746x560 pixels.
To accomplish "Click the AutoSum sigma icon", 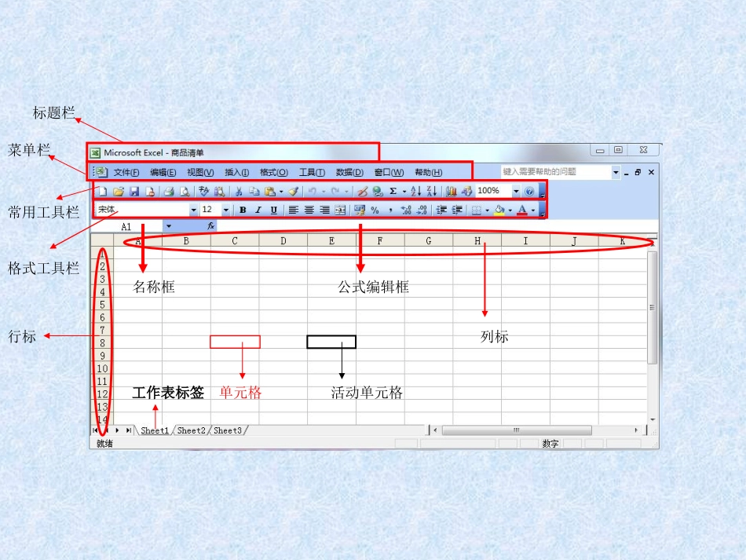I will click(393, 192).
